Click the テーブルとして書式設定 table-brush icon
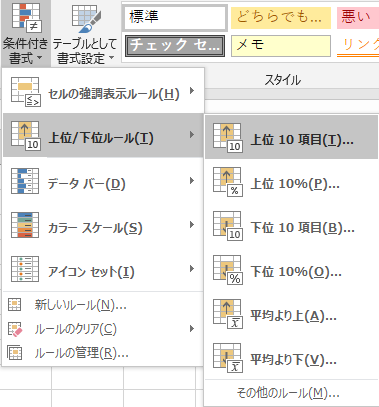Image resolution: width=379 pixels, height=407 pixels. click(86, 19)
